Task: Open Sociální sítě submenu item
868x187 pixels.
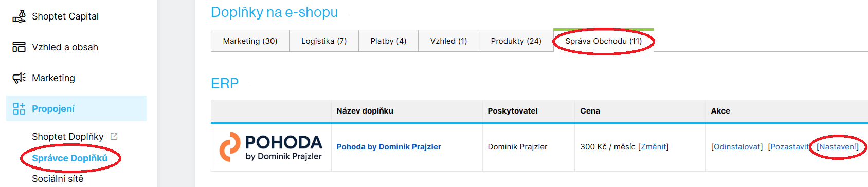Action: pos(58,179)
